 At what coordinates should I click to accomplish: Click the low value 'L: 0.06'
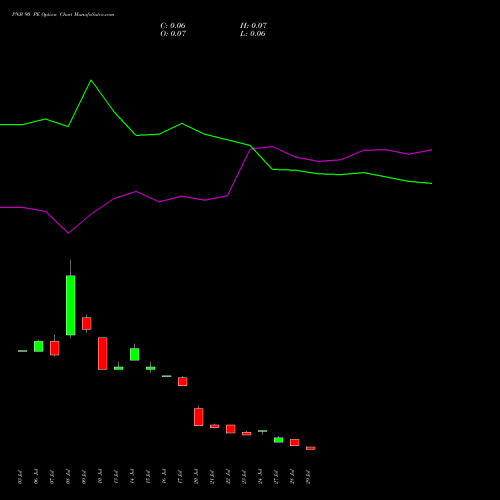pos(253,34)
